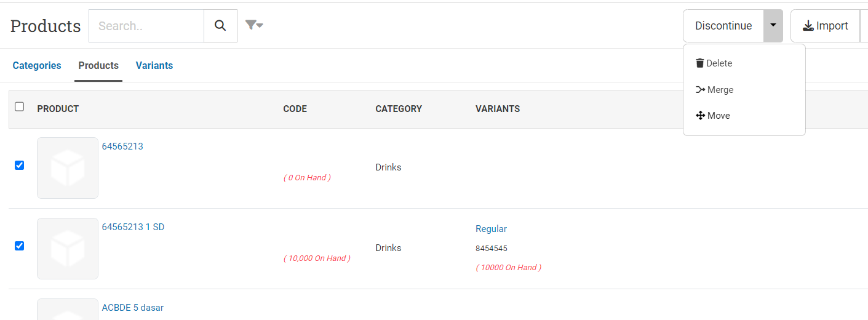Click the trash icon beside Delete
The height and width of the screenshot is (320, 868).
(x=699, y=63)
